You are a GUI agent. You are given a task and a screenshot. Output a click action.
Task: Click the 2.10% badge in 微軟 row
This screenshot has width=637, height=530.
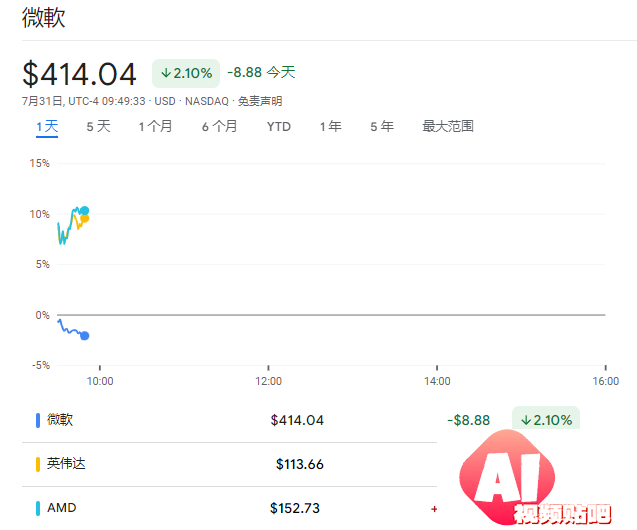pyautogui.click(x=546, y=418)
